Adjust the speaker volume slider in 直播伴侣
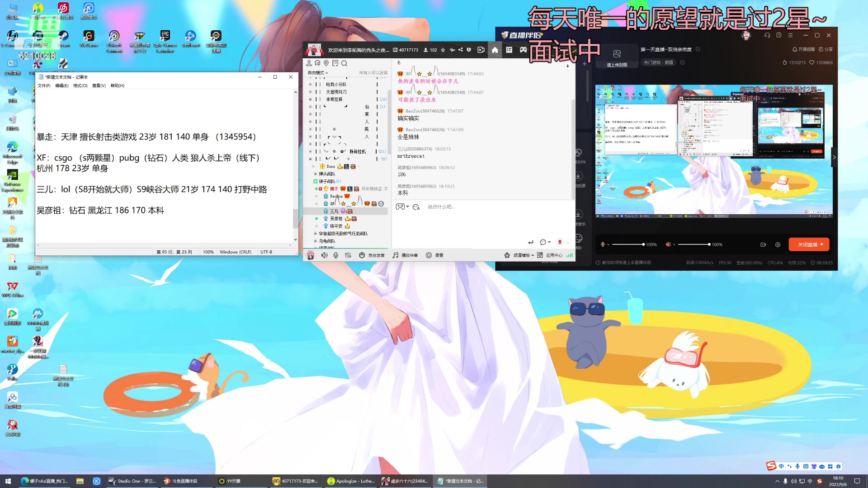 tap(693, 244)
